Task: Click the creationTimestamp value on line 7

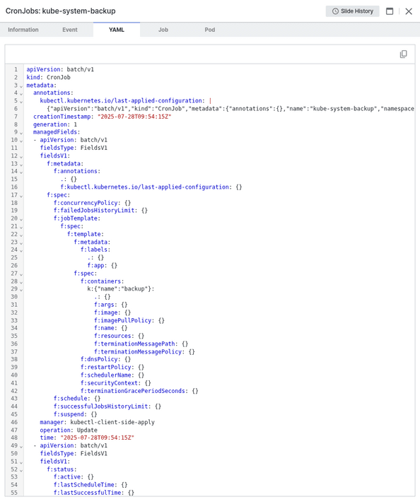Action: tap(134, 117)
